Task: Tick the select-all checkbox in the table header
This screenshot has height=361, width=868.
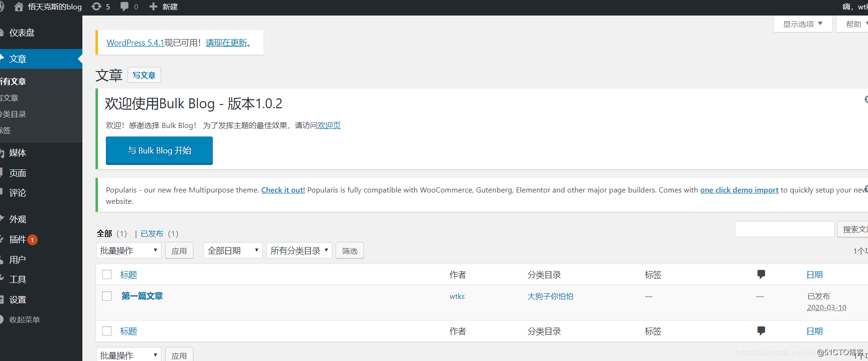Action: coord(107,274)
